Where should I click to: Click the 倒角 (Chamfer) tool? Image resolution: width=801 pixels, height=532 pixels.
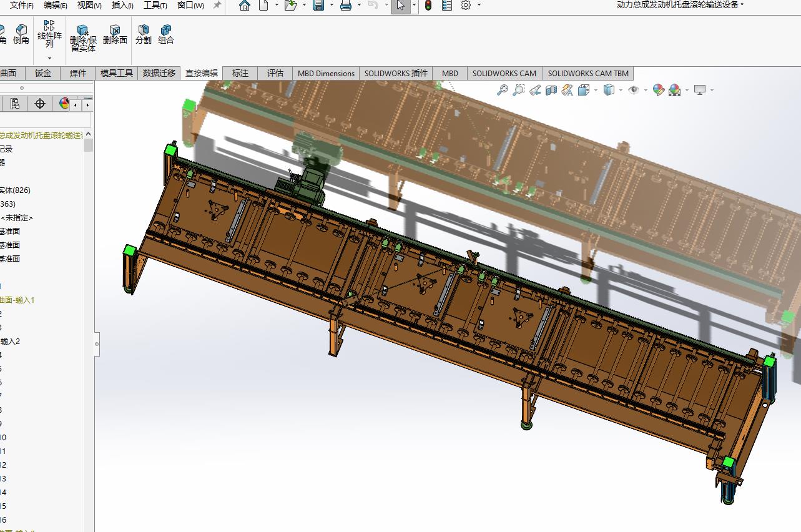tap(21, 34)
